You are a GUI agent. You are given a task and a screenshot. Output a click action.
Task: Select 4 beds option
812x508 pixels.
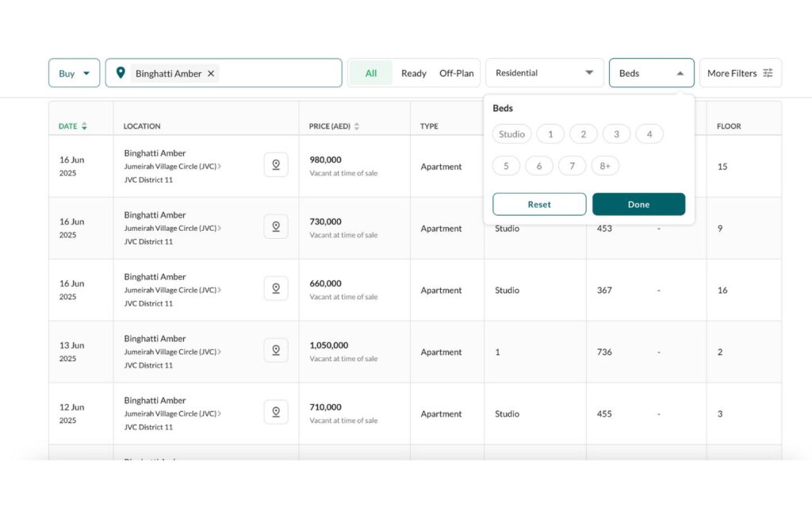point(649,134)
